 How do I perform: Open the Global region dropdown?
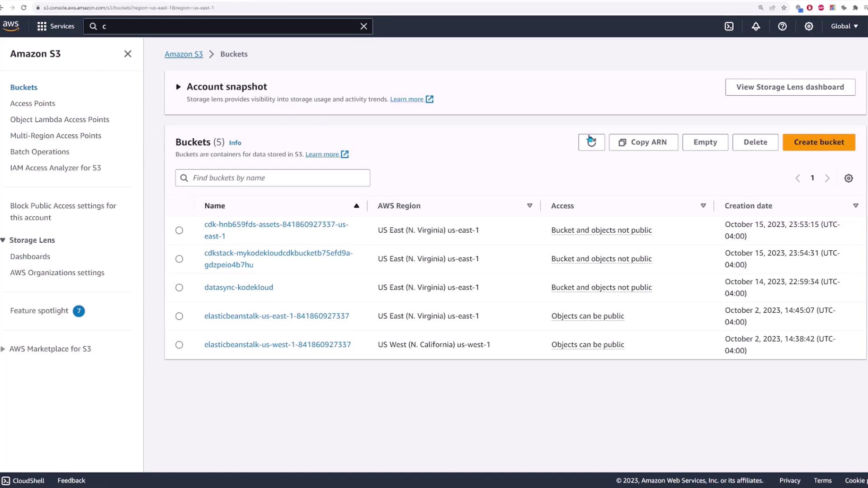pyautogui.click(x=844, y=26)
